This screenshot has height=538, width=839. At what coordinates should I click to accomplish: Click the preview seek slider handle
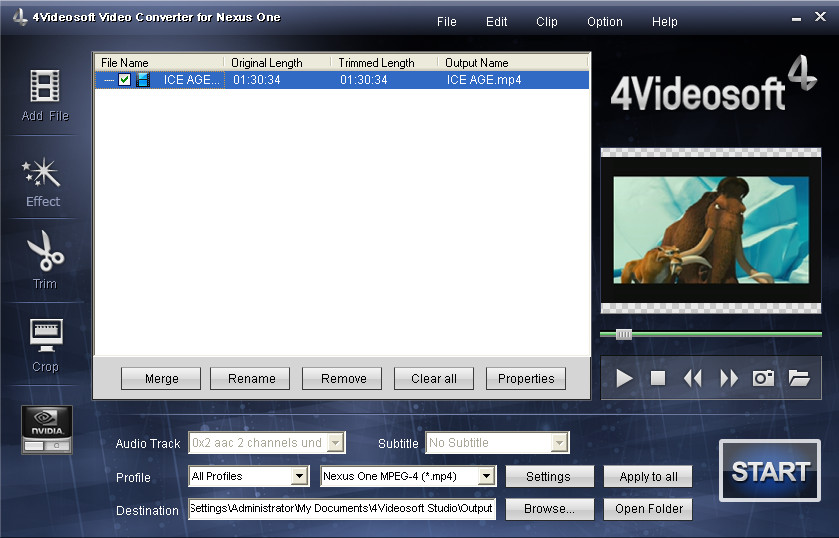623,335
